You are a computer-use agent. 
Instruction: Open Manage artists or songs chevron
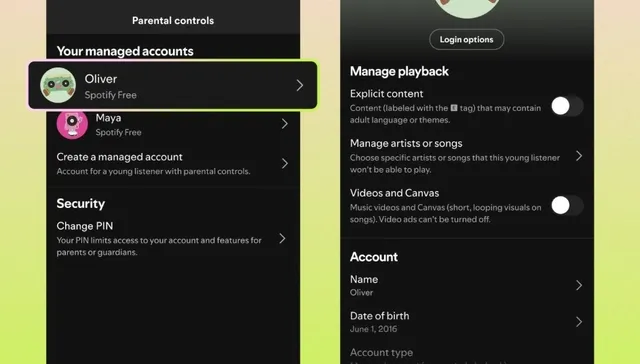579,156
